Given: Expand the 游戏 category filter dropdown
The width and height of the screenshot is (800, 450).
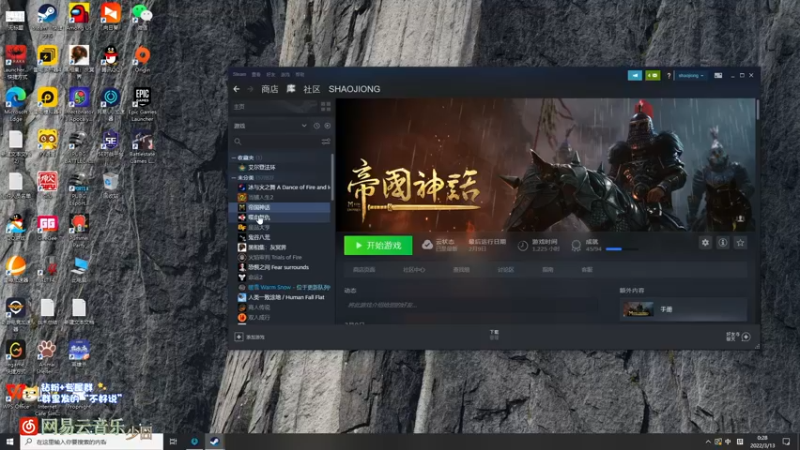Looking at the screenshot, I should [304, 126].
